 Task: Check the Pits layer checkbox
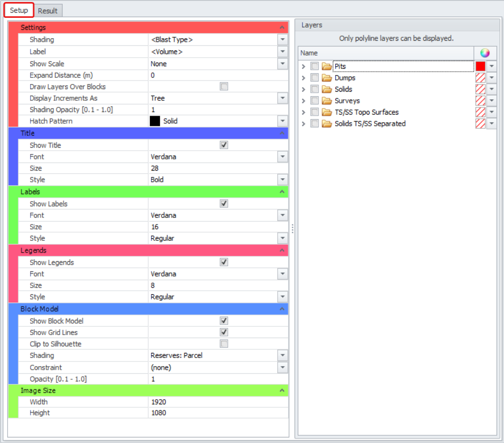pyautogui.click(x=314, y=66)
